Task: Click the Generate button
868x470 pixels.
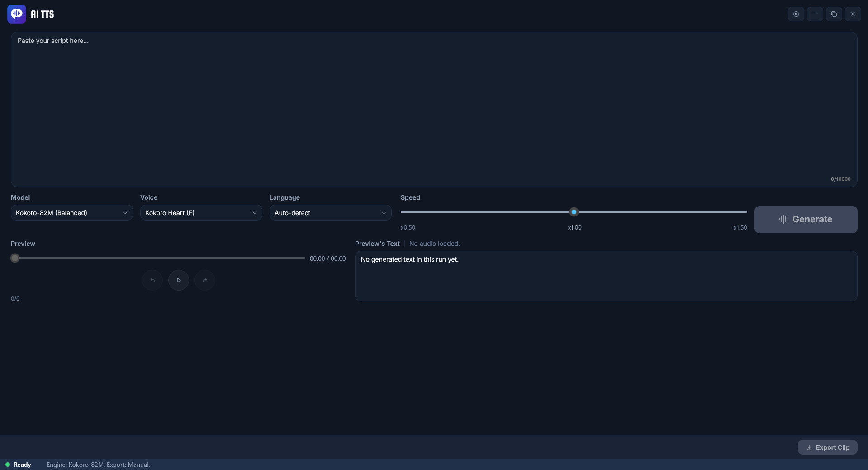Action: (806, 220)
